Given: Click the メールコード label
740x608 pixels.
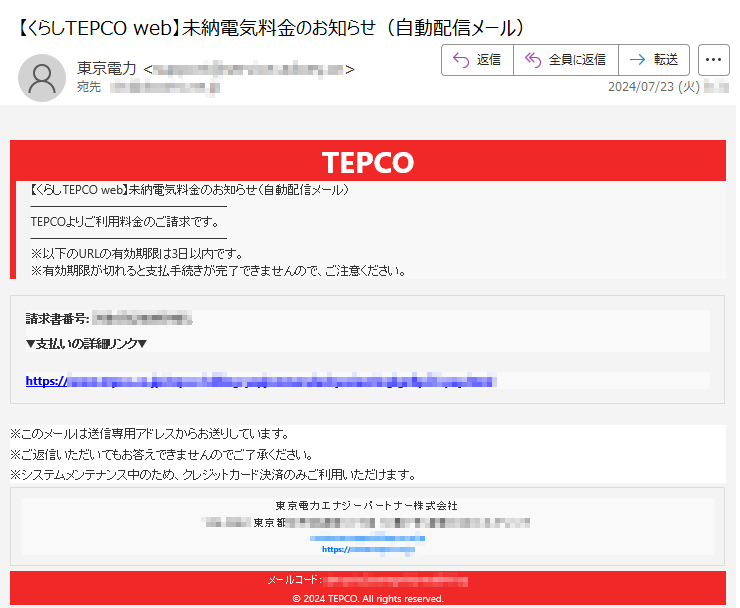Looking at the screenshot, I should pyautogui.click(x=295, y=580).
